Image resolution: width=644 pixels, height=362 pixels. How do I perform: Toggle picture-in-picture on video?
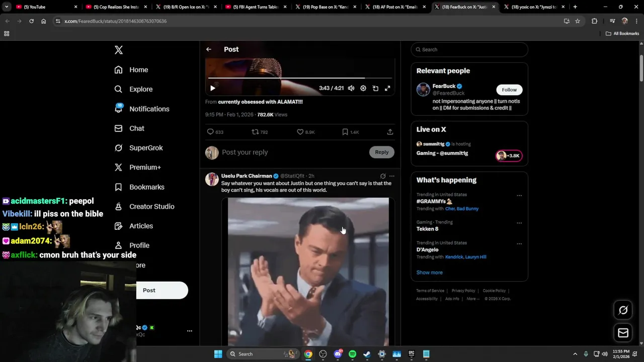click(375, 88)
